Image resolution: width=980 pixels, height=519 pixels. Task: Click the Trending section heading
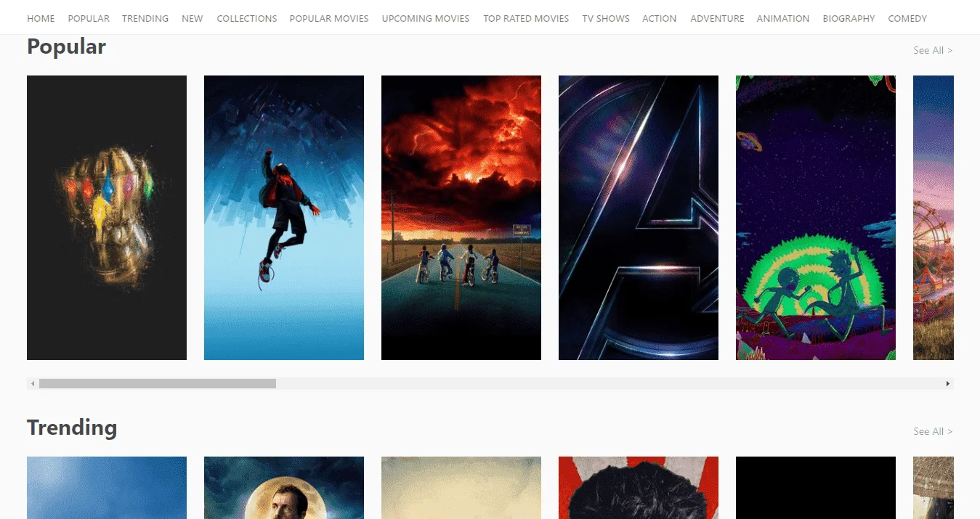pos(72,428)
